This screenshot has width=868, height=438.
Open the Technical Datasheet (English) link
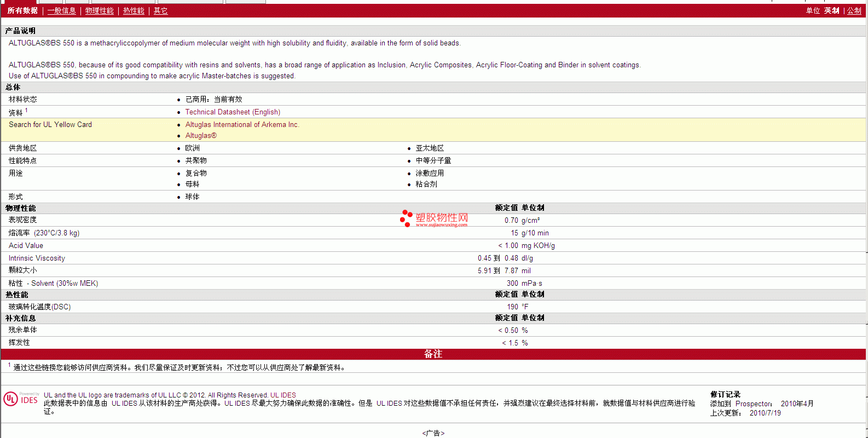pyautogui.click(x=233, y=112)
